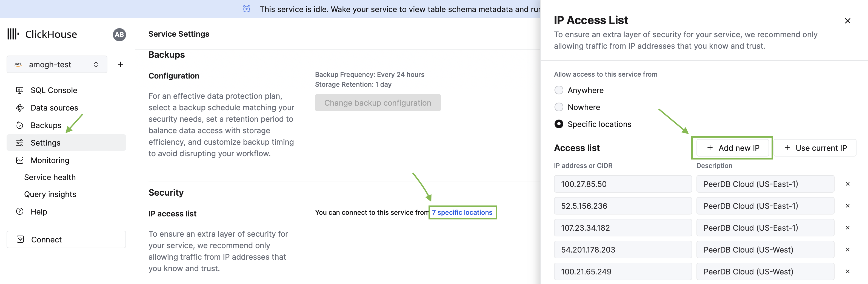Click Use current IP button
Viewport: 868px width, 284px height.
(x=815, y=148)
